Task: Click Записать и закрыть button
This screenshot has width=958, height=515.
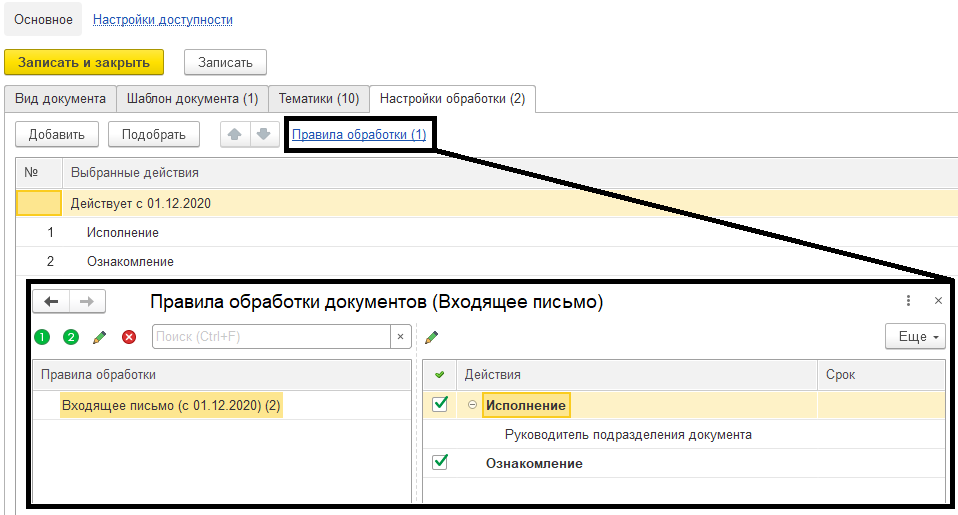Action: (84, 62)
